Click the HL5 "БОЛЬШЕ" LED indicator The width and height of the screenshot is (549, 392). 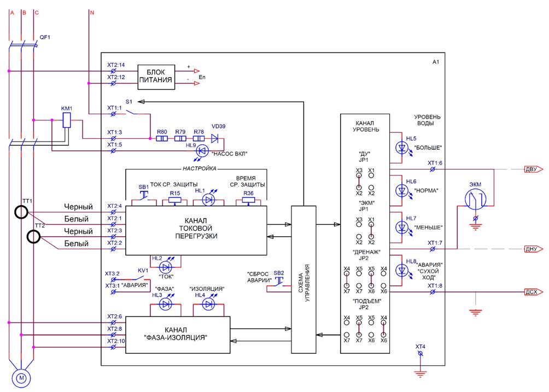403,148
